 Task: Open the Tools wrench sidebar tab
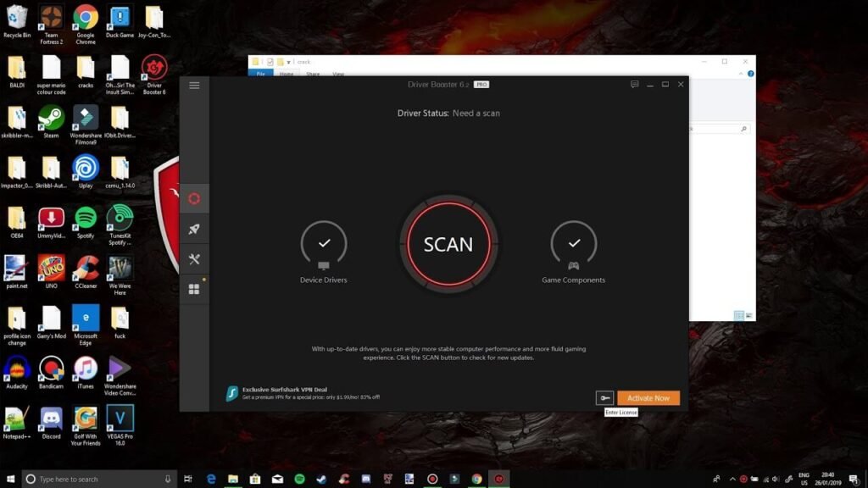pos(194,259)
